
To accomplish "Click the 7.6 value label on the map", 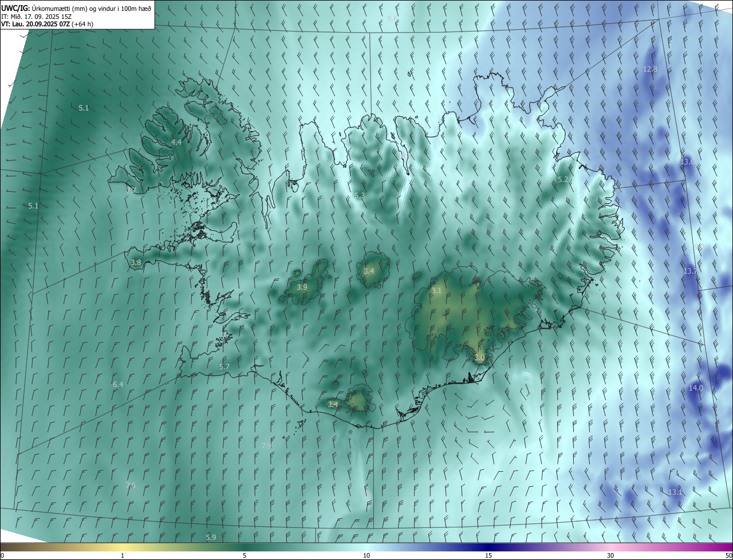I will (131, 486).
